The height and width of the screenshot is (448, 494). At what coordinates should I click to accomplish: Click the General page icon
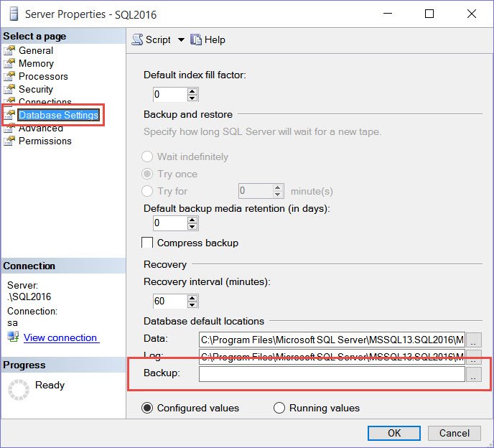[9, 50]
